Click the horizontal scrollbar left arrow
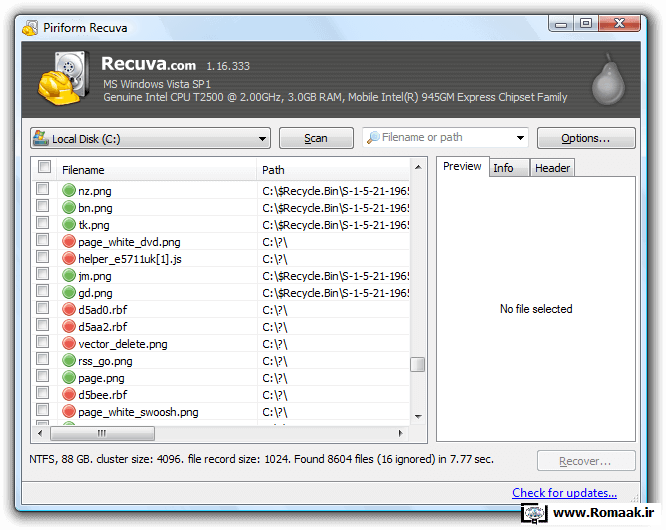This screenshot has width=666, height=530. [x=40, y=433]
